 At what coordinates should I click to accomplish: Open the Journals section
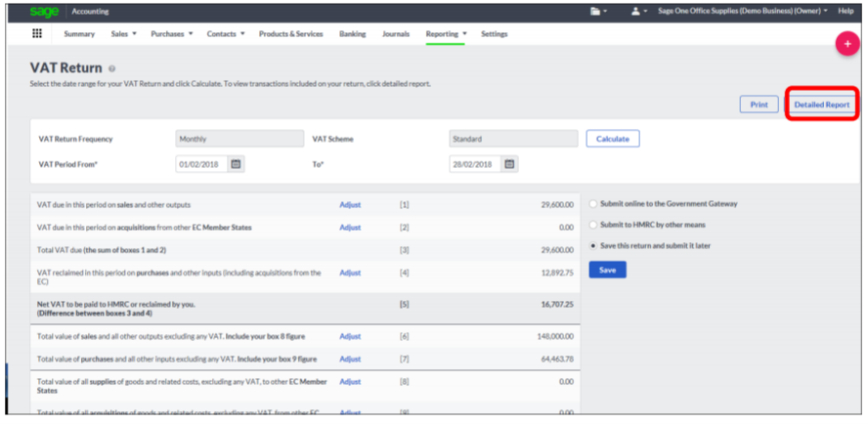point(396,34)
